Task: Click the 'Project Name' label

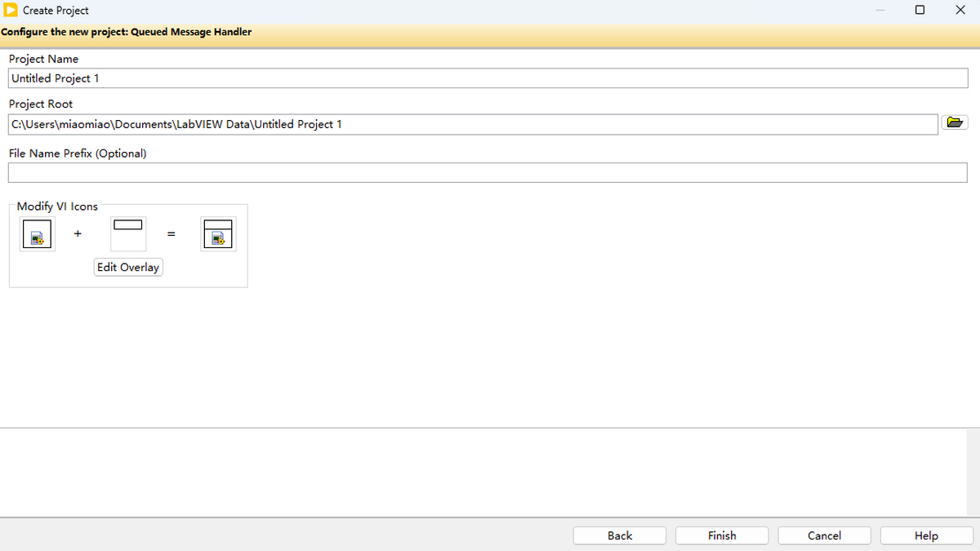Action: pyautogui.click(x=44, y=59)
